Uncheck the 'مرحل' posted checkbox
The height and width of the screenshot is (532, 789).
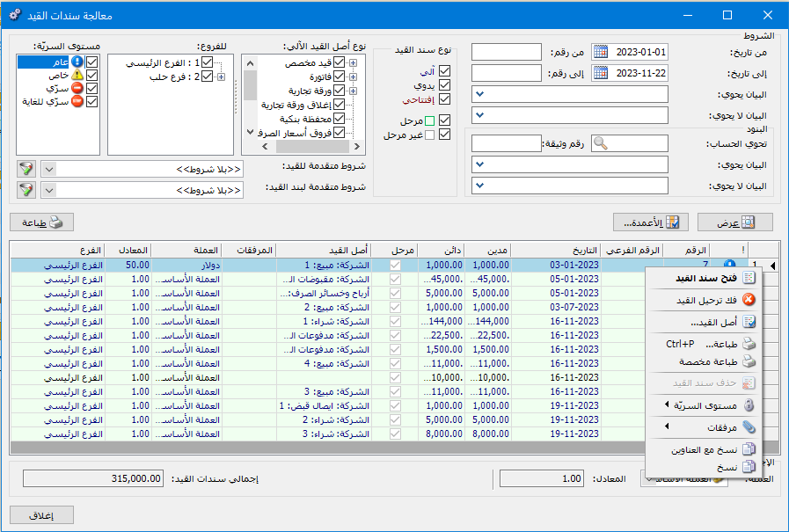[x=444, y=120]
